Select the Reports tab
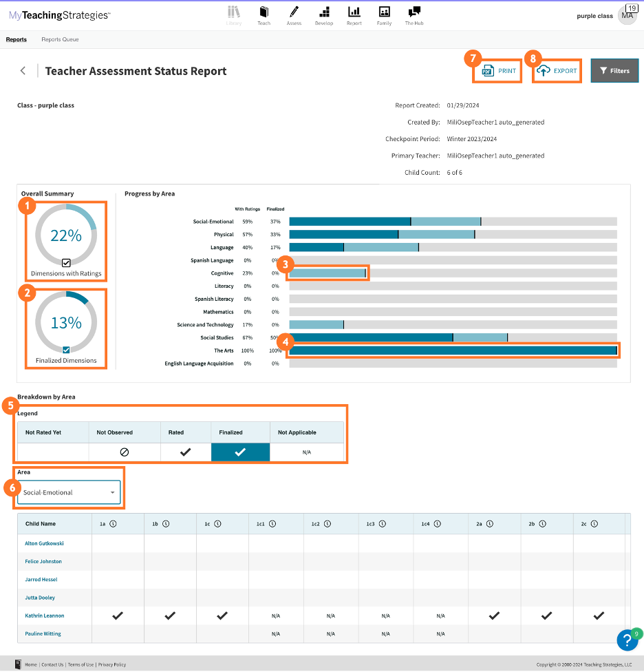The image size is (644, 672). tap(16, 39)
